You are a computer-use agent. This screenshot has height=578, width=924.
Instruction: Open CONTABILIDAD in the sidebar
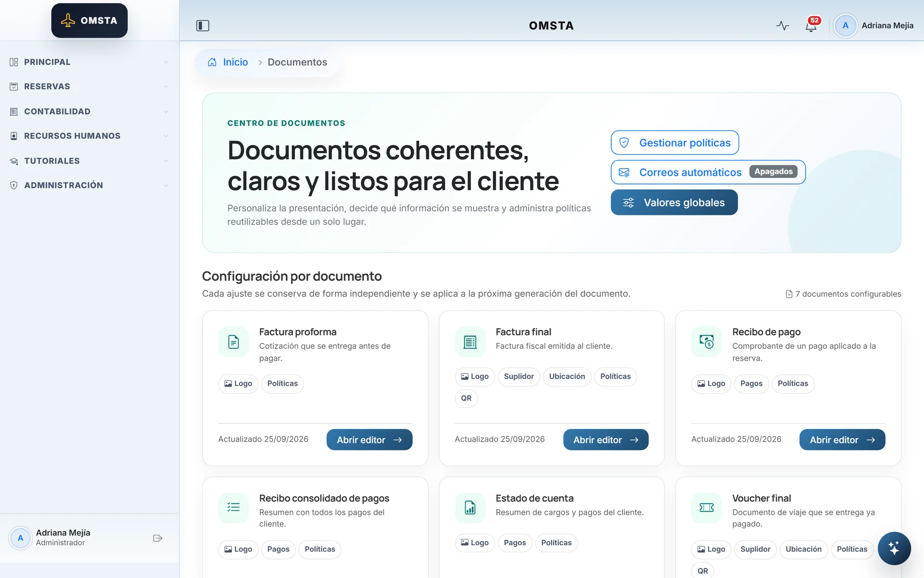(90, 111)
